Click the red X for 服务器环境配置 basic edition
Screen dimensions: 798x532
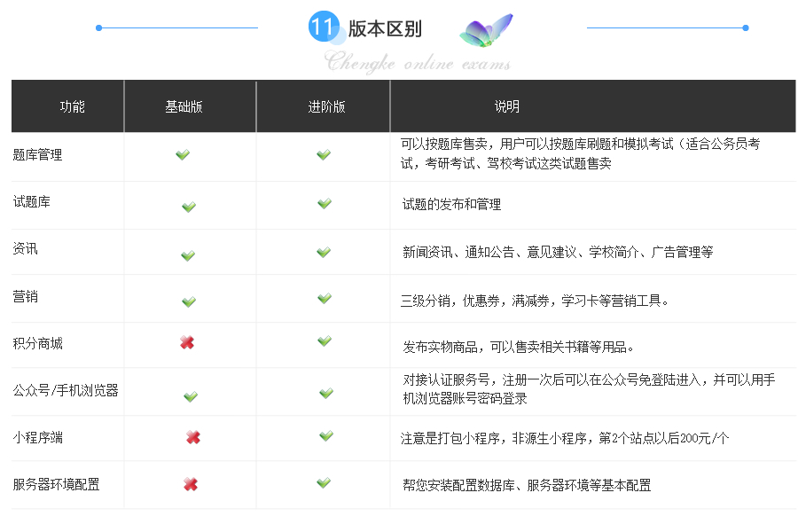click(x=190, y=484)
